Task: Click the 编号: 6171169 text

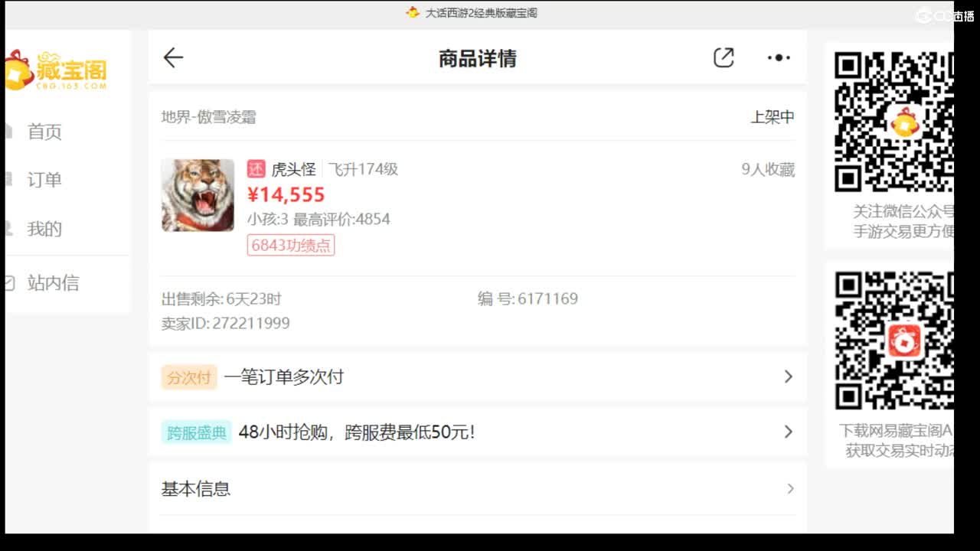Action: [528, 298]
